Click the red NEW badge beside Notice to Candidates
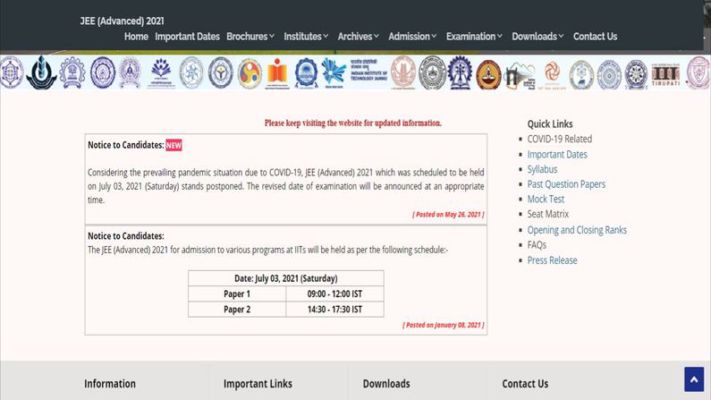This screenshot has width=711, height=400. point(174,145)
